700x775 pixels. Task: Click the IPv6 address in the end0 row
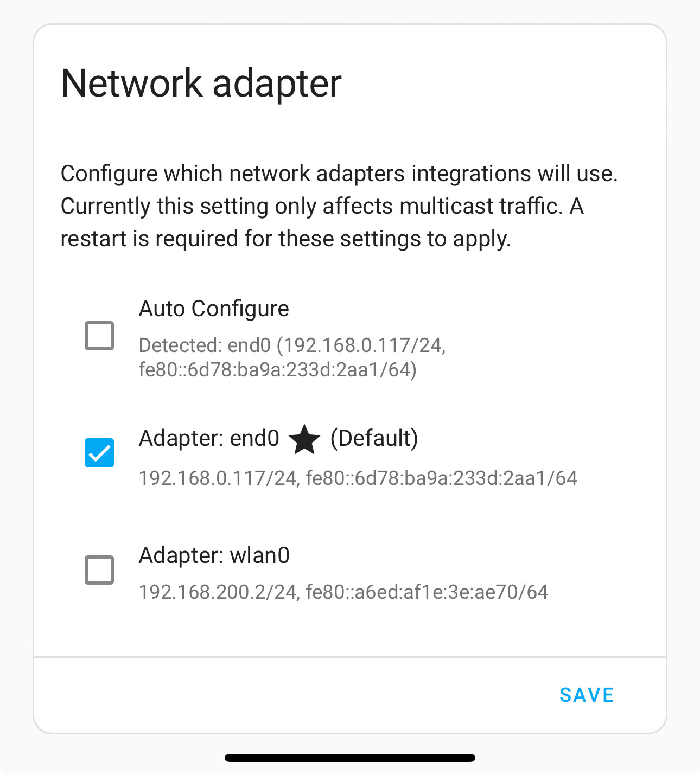(441, 478)
